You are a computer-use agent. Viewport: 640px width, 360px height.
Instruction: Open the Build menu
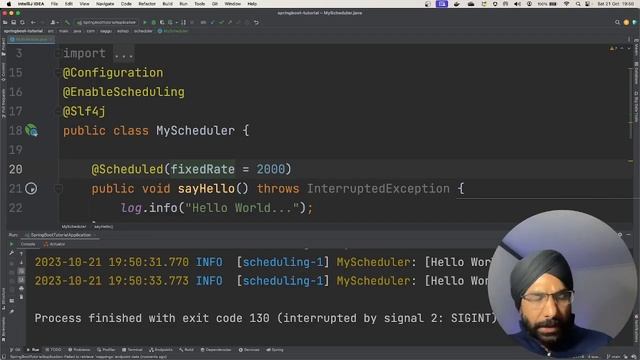coord(167,4)
